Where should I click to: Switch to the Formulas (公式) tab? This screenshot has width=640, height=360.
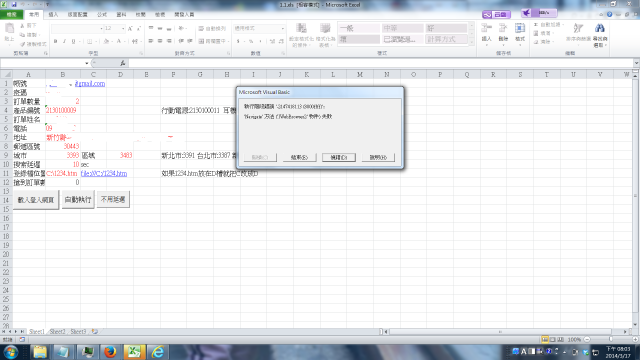coord(102,14)
